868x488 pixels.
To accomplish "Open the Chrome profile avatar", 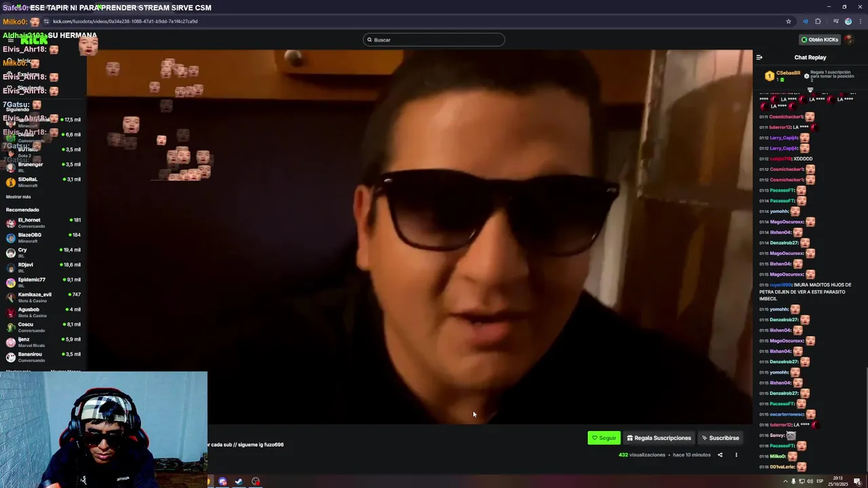I will pyautogui.click(x=848, y=21).
